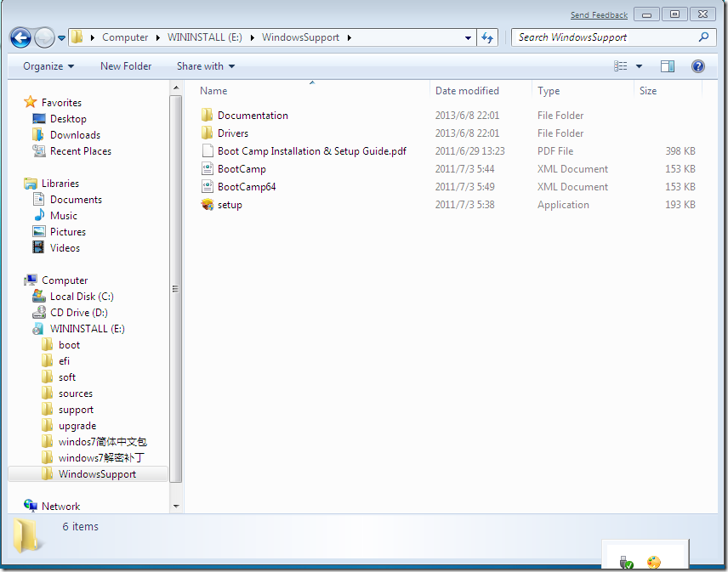Open the efi folder in the tree
This screenshot has height=572, width=728.
point(64,361)
